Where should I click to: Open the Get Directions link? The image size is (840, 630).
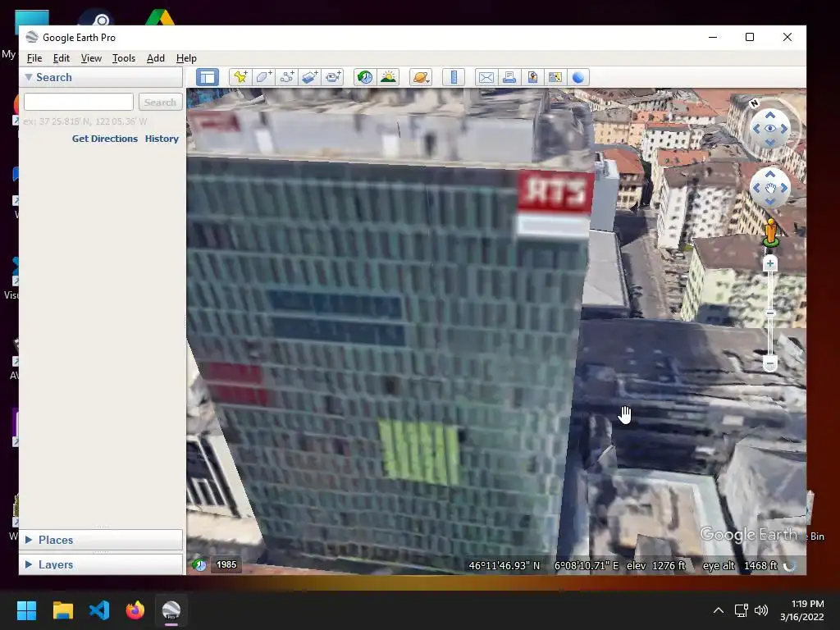[105, 138]
